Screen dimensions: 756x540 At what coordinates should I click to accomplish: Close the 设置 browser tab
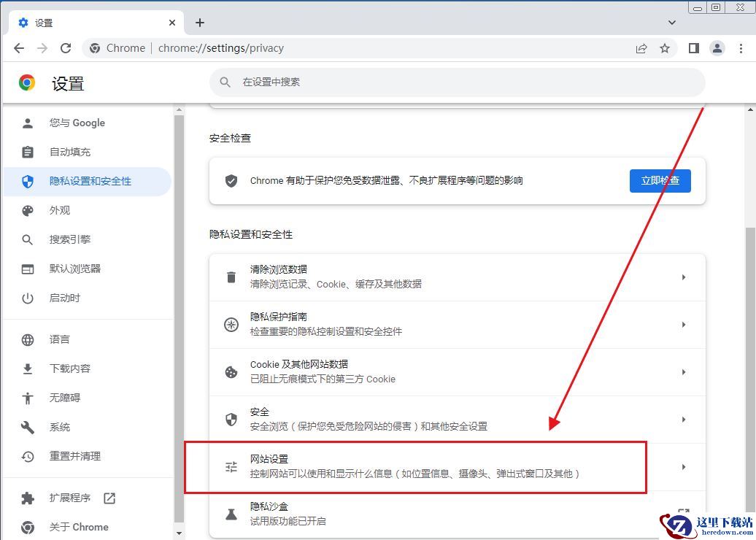pyautogui.click(x=172, y=23)
